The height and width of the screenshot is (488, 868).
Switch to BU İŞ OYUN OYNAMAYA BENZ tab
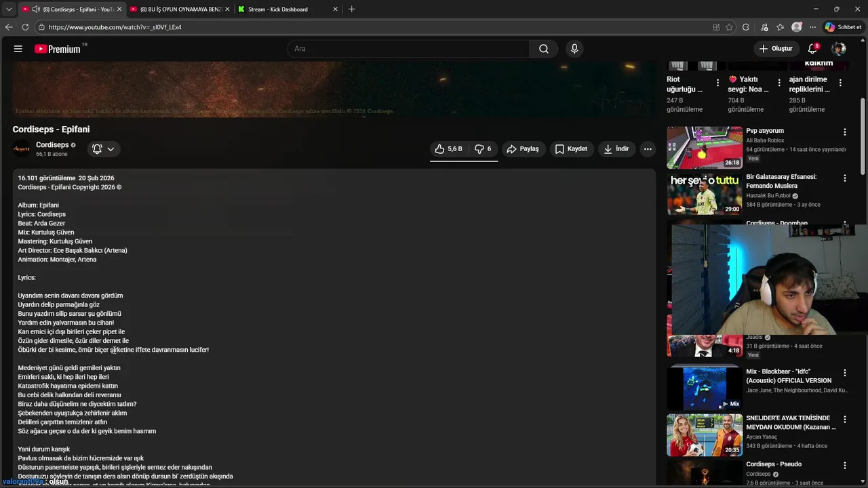[x=180, y=9]
